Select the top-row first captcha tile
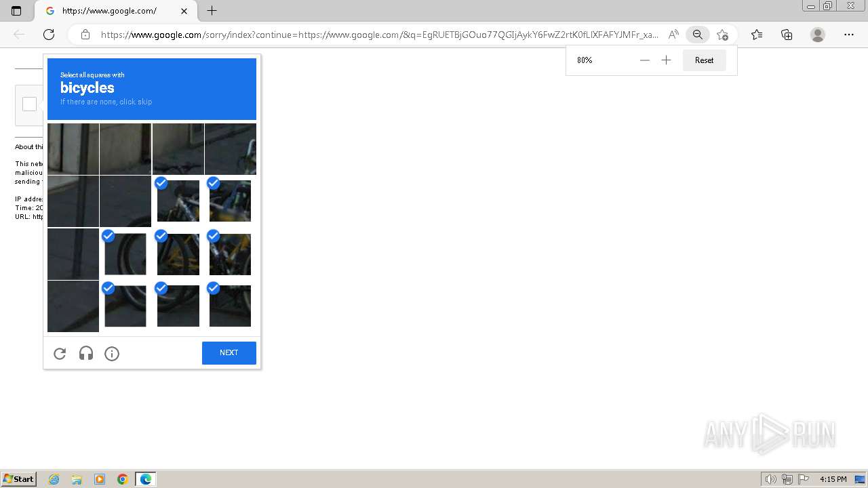The width and height of the screenshot is (868, 488). point(73,149)
